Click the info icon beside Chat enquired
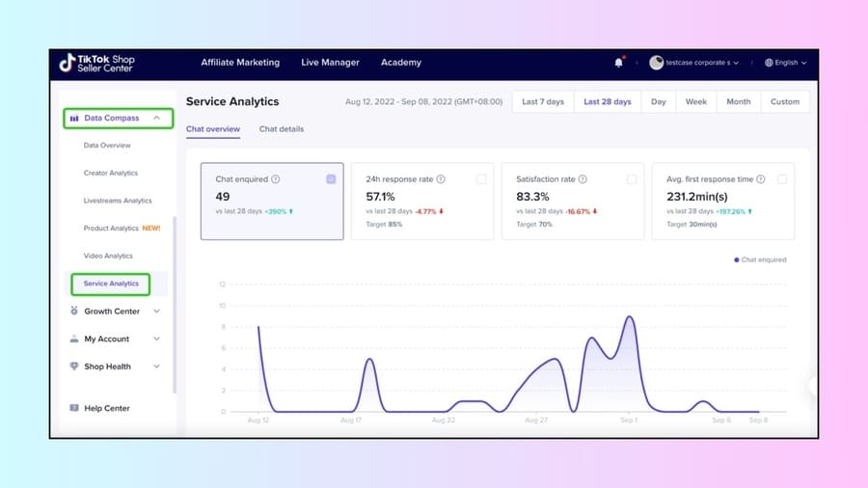Screen dimensions: 868x488 click(x=276, y=179)
